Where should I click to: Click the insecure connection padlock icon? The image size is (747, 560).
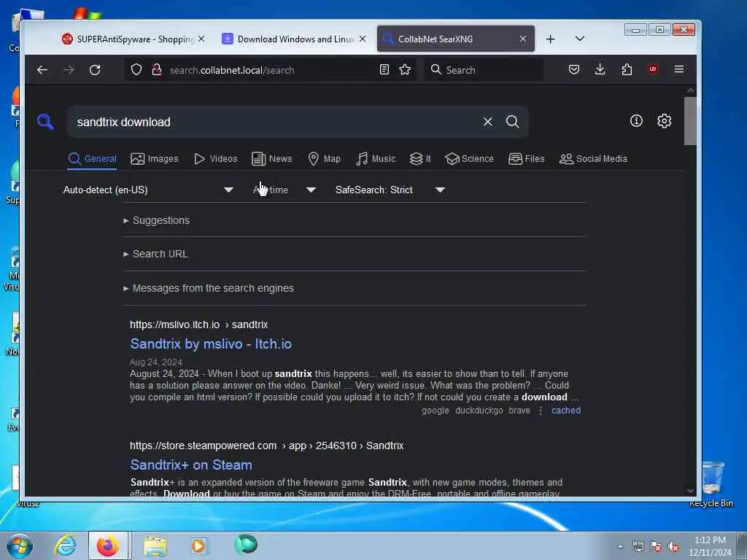click(x=156, y=70)
